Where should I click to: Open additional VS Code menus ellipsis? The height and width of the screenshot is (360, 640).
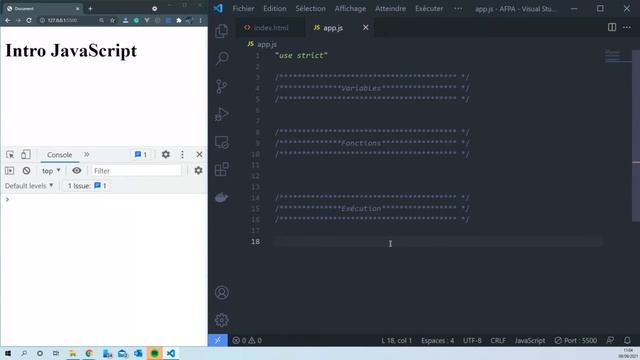(458, 8)
